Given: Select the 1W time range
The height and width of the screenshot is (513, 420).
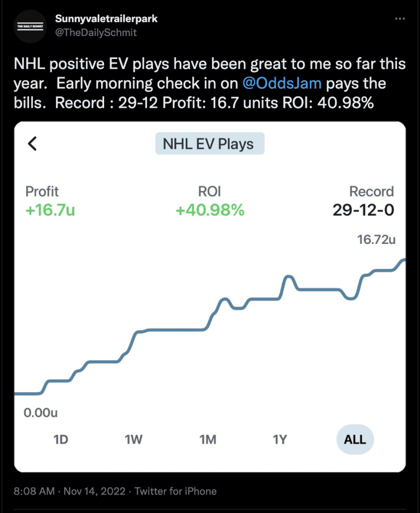Looking at the screenshot, I should click(133, 439).
